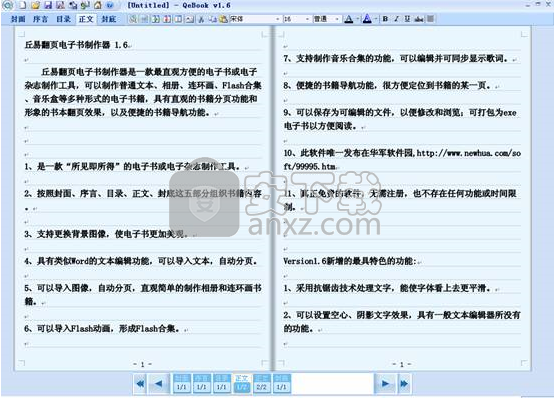Viewport: 554px width, 398px height.
Task: Select first 1/1 cover page thumbnail
Action: tap(182, 384)
